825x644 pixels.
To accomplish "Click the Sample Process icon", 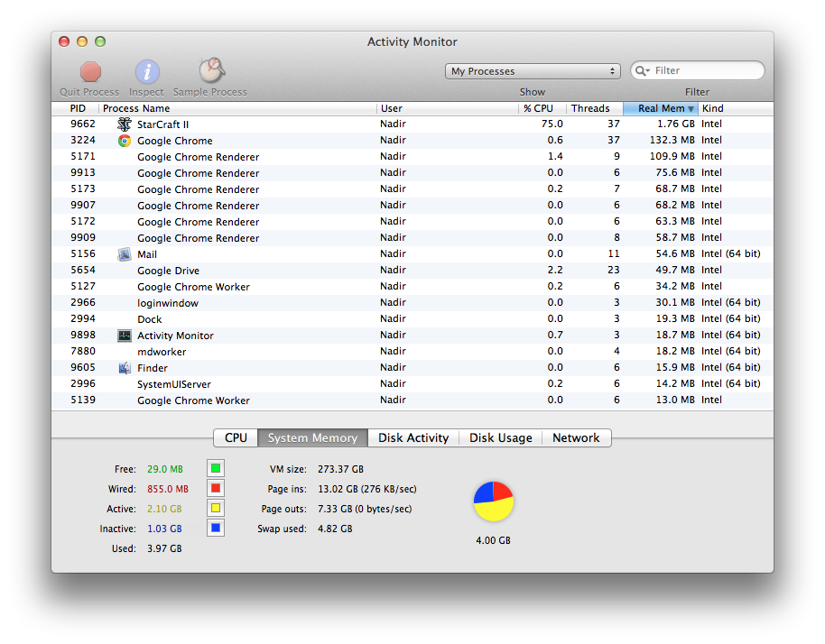I will coord(211,71).
